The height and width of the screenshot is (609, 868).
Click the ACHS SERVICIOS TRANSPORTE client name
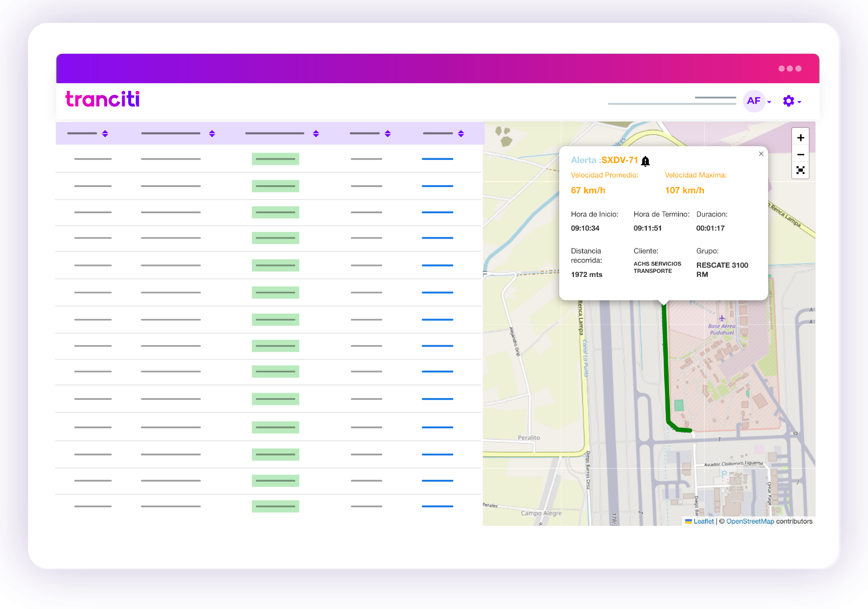pyautogui.click(x=657, y=267)
